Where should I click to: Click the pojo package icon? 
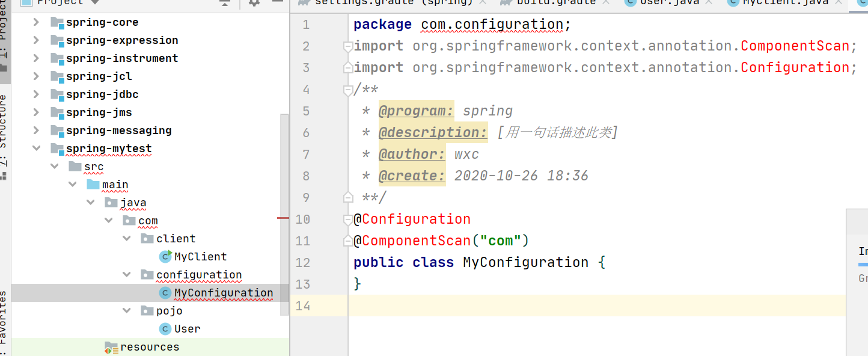coord(147,311)
